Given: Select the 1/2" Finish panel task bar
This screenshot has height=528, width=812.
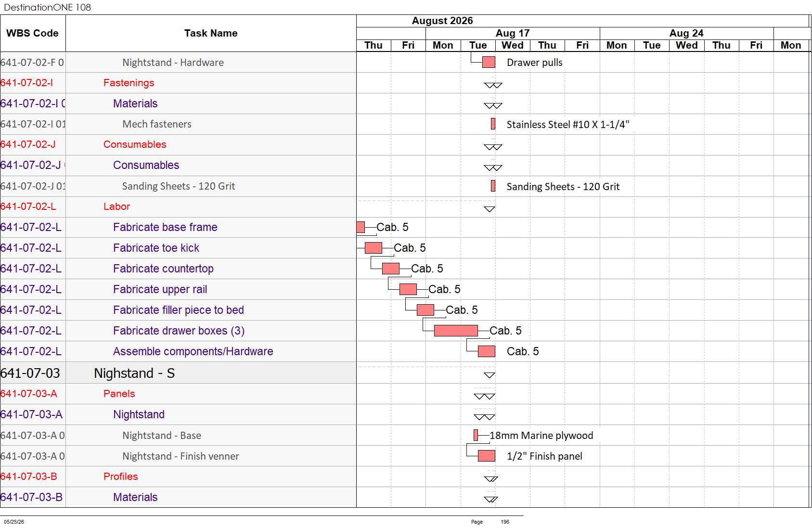Looking at the screenshot, I should point(487,456).
